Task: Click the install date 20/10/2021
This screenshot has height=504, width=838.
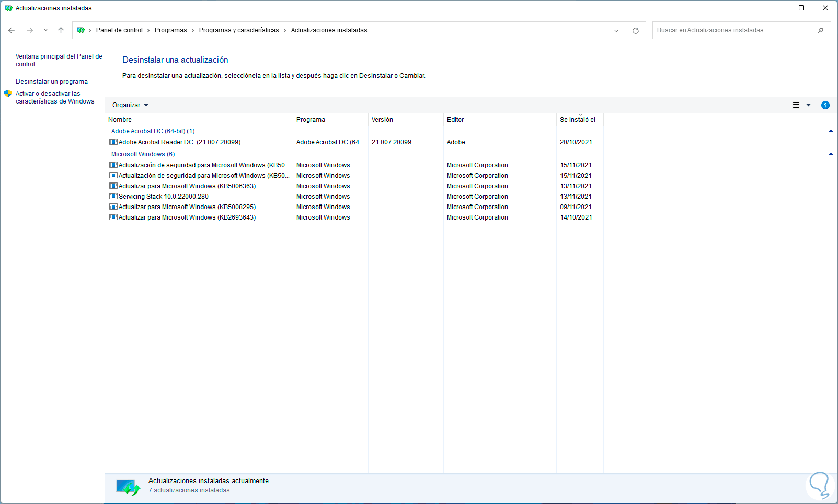Action: click(x=576, y=142)
